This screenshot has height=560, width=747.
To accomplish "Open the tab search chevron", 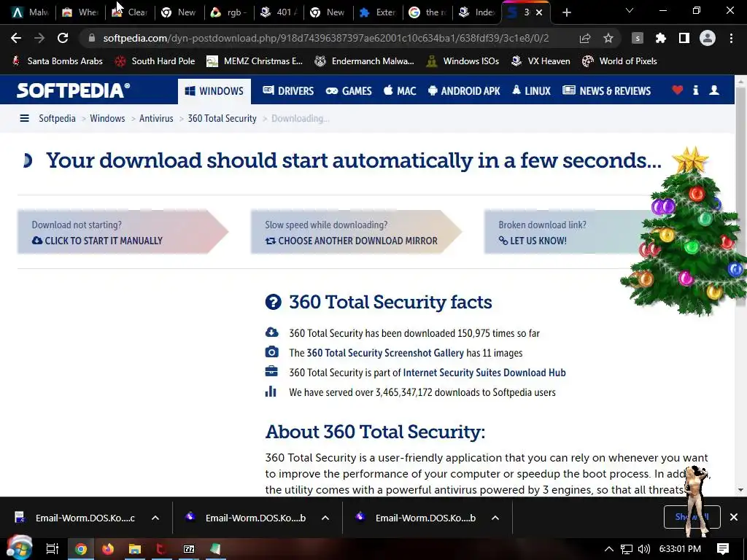I will click(x=630, y=10).
